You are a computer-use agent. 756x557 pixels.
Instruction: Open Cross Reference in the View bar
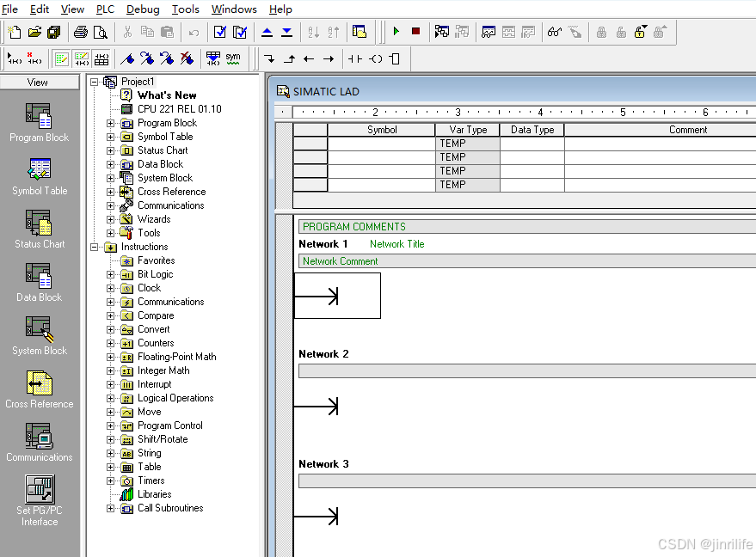(x=40, y=389)
